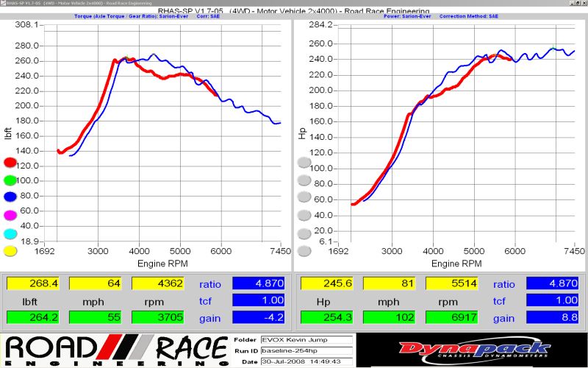
Task: Toggle the topmost gray circle on Hp chart
Action: pos(304,163)
